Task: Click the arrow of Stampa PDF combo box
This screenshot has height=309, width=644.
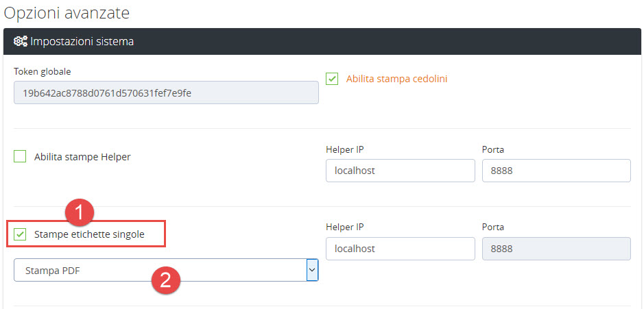Action: [312, 270]
